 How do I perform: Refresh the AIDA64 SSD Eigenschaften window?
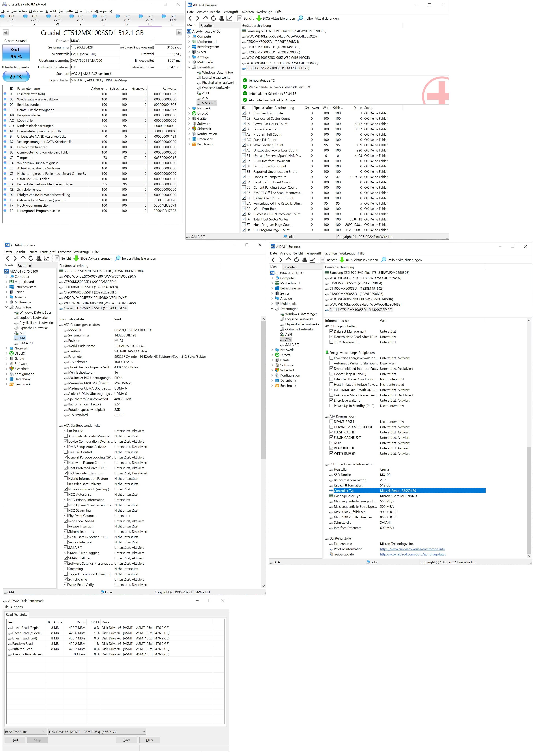(x=296, y=260)
